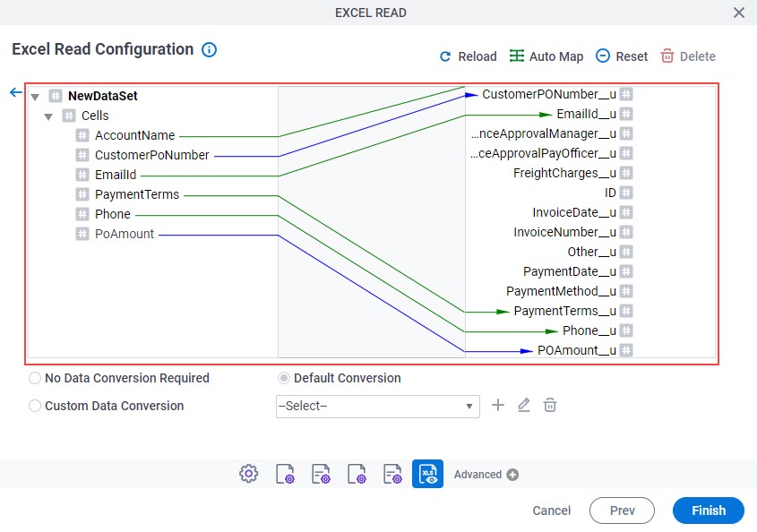The width and height of the screenshot is (757, 532).
Task: Click the Auto Map button
Action: pyautogui.click(x=546, y=56)
